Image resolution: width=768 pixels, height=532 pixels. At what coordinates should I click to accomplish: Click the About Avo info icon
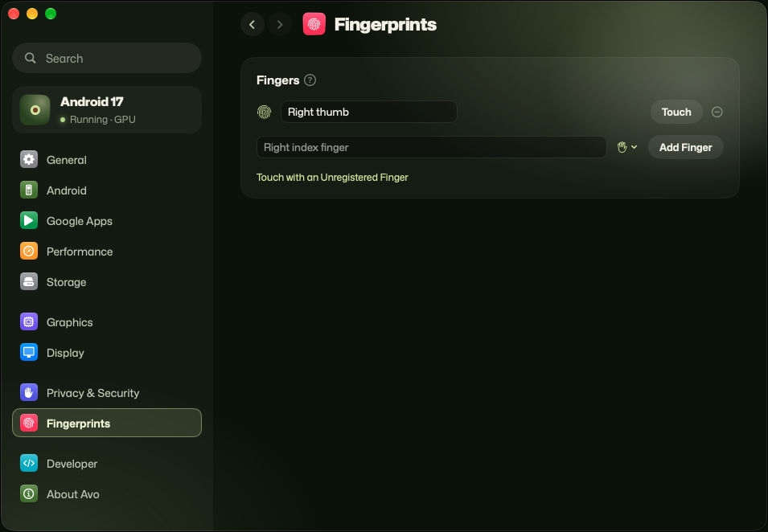click(29, 493)
